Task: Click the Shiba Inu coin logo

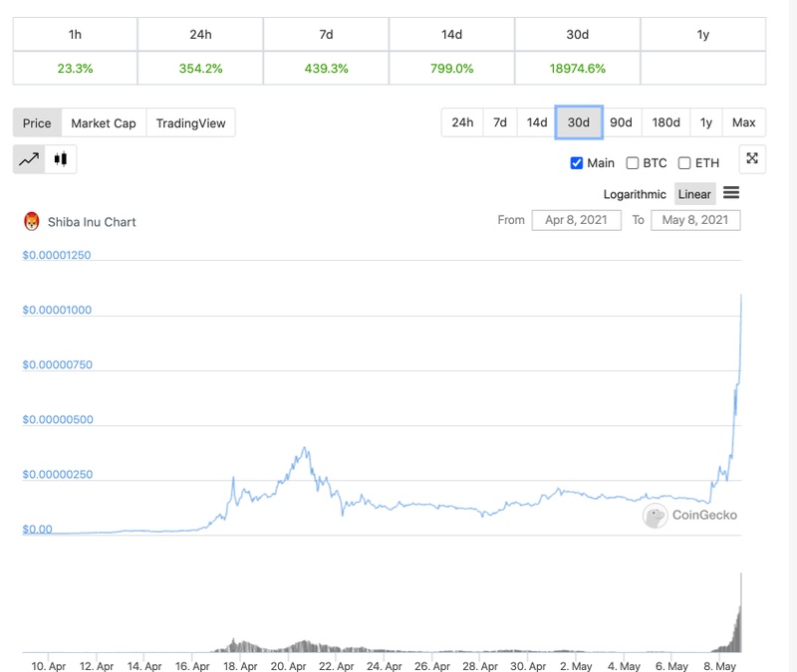Action: pyautogui.click(x=32, y=221)
